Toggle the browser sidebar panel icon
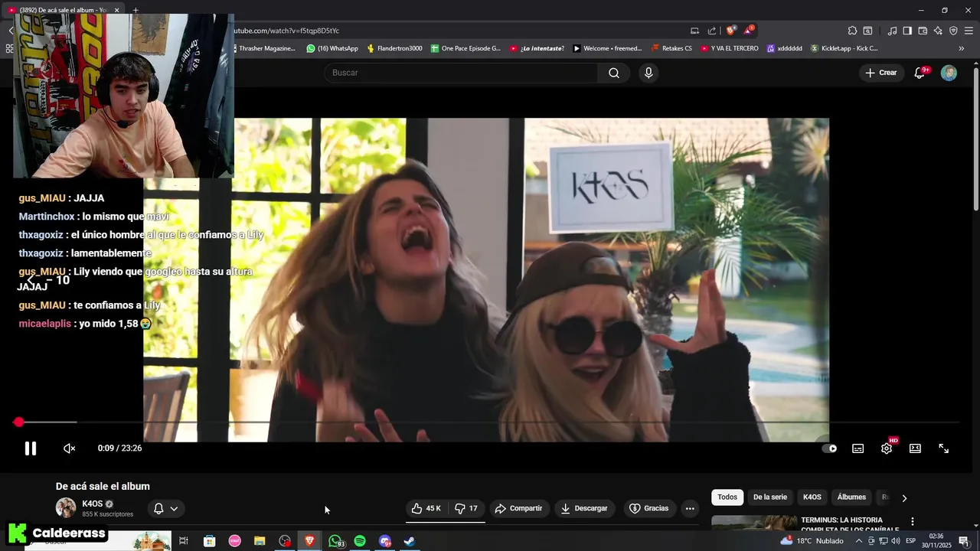The height and width of the screenshot is (551, 980). 907,31
